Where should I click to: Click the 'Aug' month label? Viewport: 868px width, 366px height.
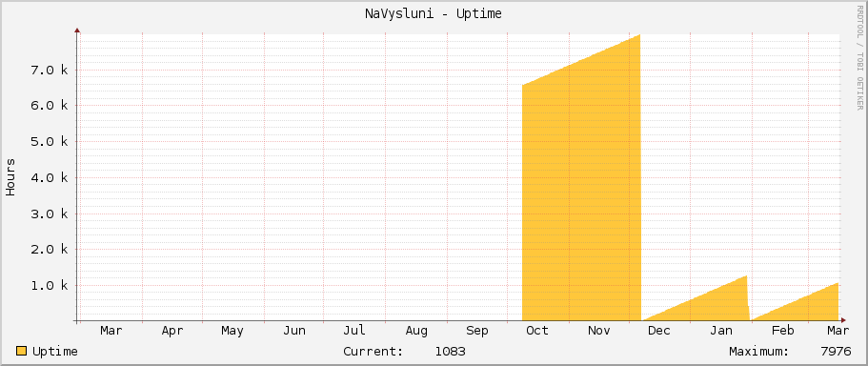click(416, 332)
